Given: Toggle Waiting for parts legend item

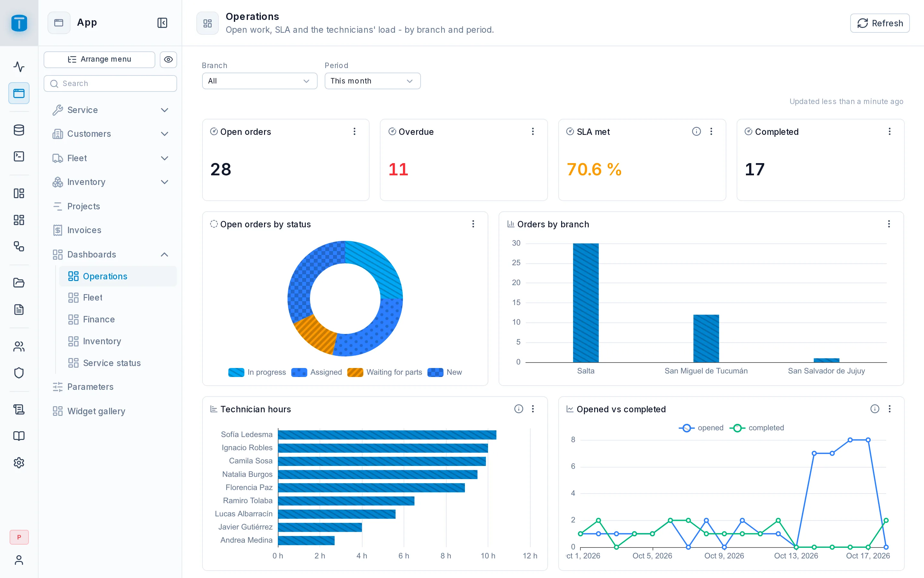Looking at the screenshot, I should (x=384, y=372).
